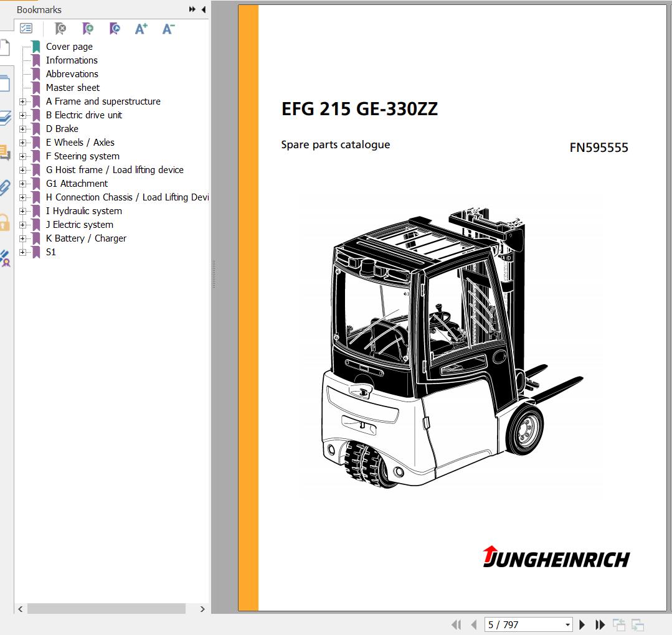Open the Security padlock panel icon
This screenshot has height=635, width=672.
tap(5, 222)
